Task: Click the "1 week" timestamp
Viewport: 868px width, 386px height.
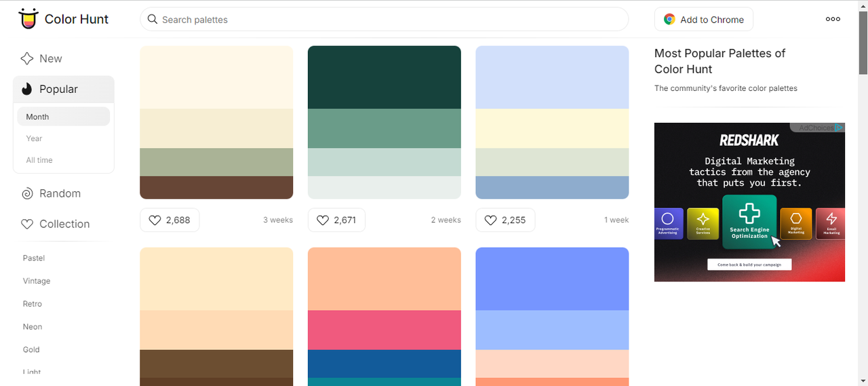Action: click(x=616, y=220)
